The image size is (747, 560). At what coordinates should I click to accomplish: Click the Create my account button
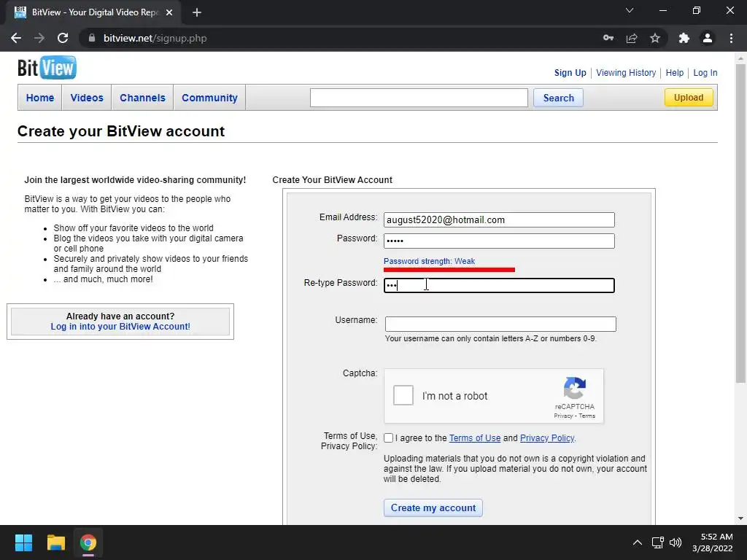pyautogui.click(x=433, y=507)
